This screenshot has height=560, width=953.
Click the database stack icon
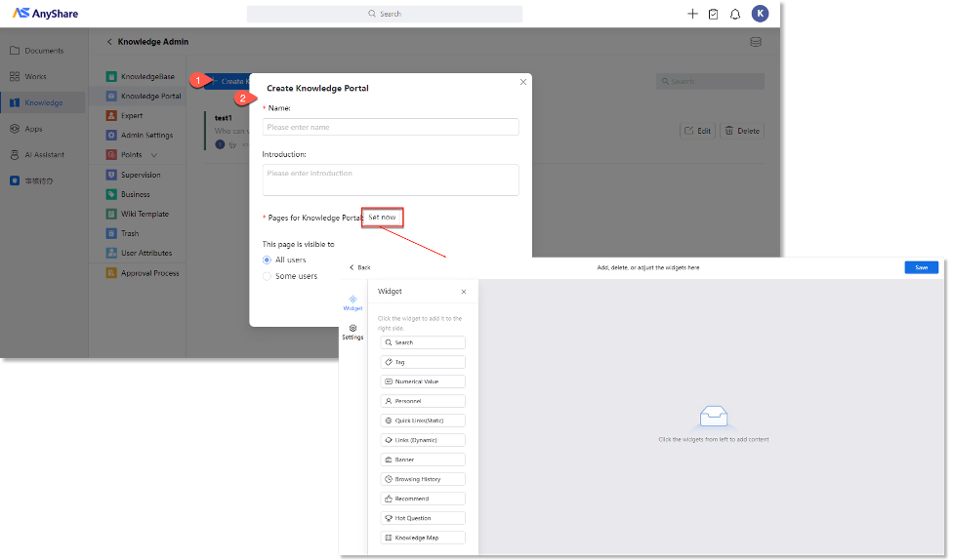(755, 42)
